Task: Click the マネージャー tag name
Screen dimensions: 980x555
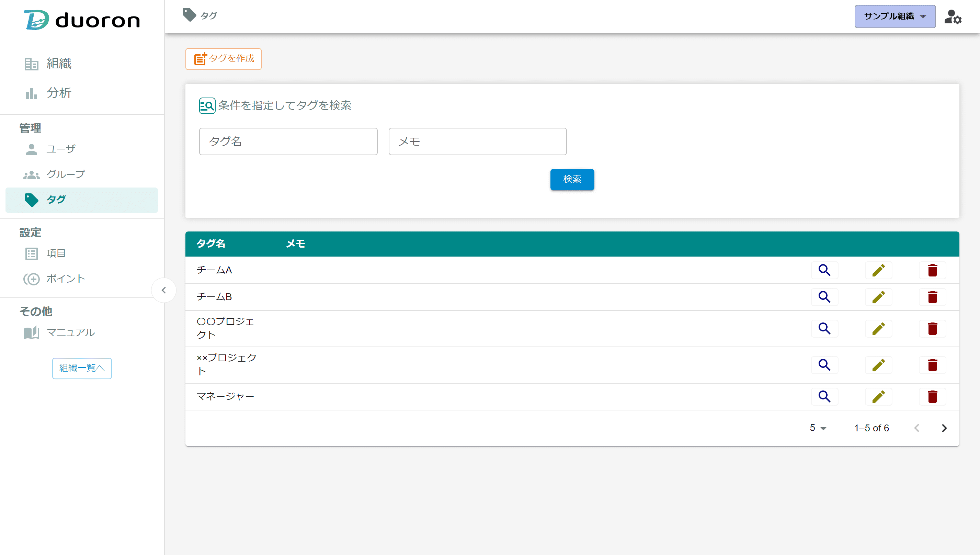Action: pos(225,397)
